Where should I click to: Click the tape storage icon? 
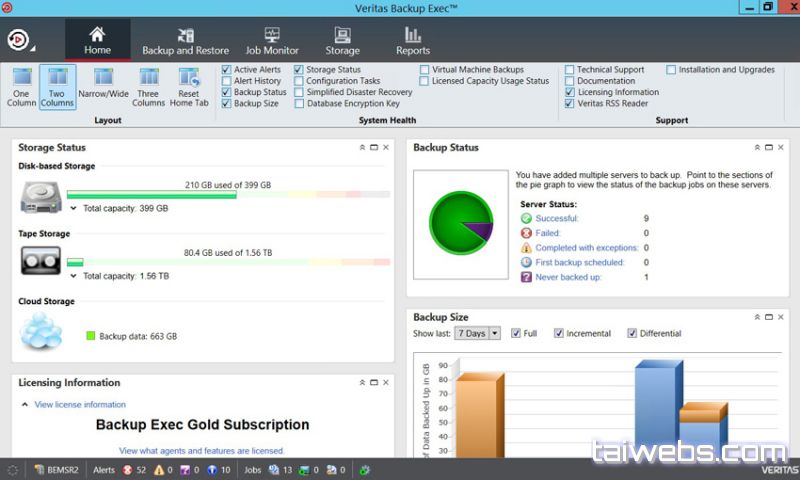[41, 261]
